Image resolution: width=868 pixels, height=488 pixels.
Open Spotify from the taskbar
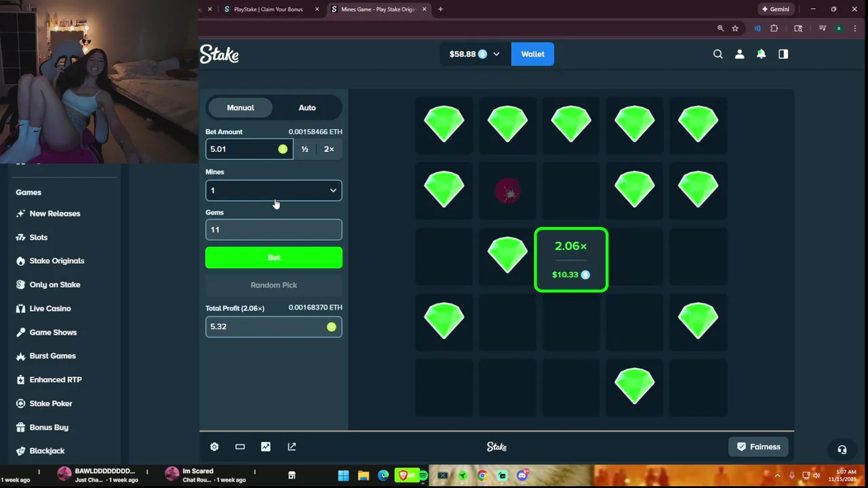(x=423, y=476)
